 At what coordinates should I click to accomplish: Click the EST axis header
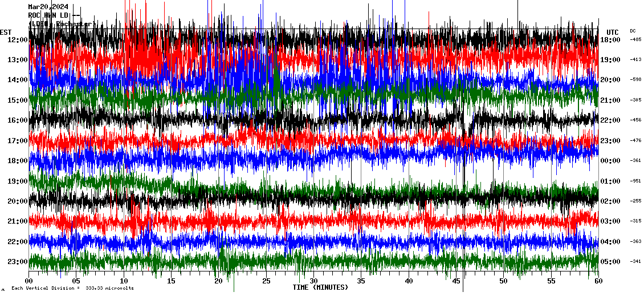[x=6, y=32]
